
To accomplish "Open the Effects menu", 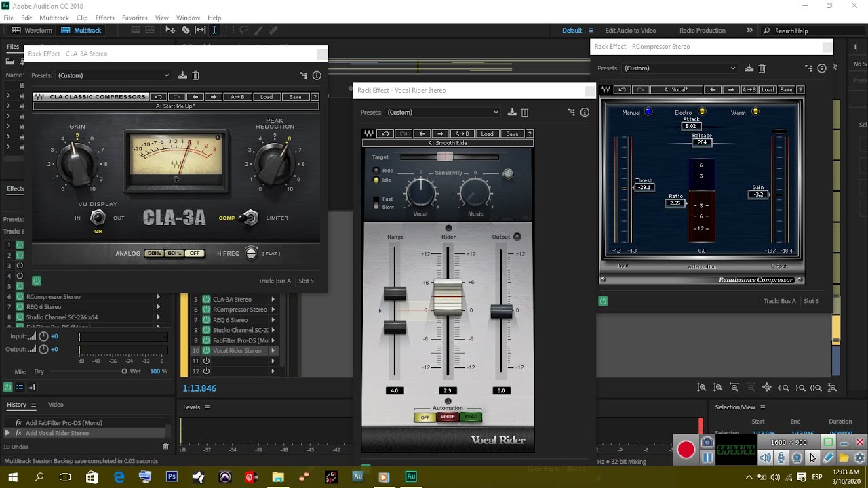I will (x=104, y=18).
